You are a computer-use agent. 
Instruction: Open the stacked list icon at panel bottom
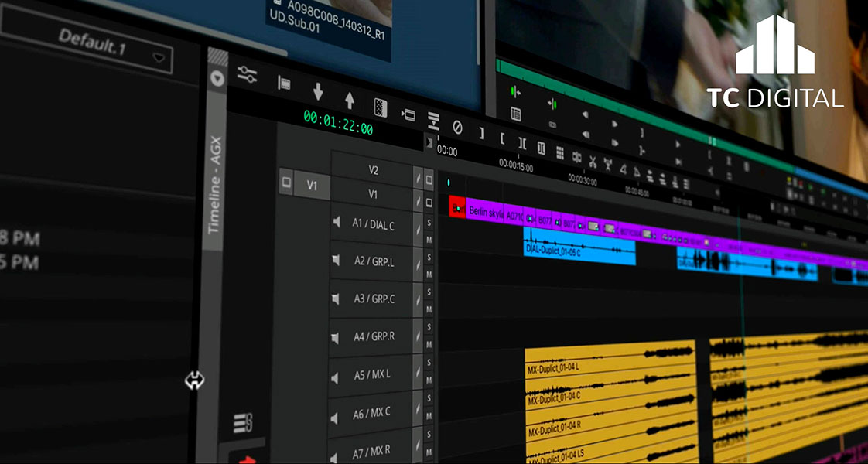[242, 423]
